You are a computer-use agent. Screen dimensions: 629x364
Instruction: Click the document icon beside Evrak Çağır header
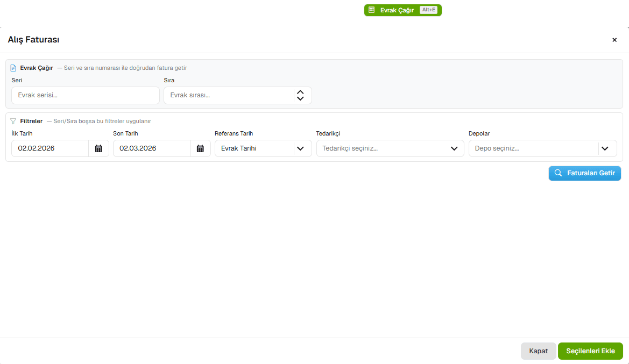point(13,68)
